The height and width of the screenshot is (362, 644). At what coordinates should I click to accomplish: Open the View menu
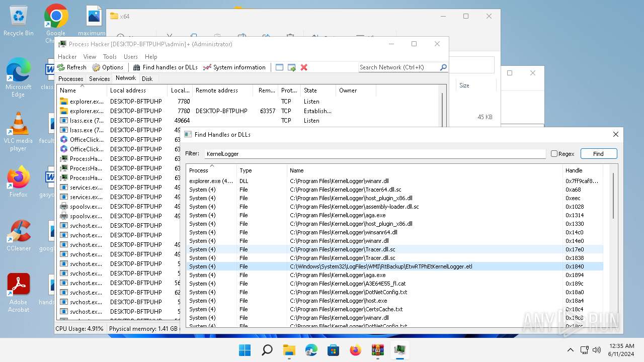90,57
